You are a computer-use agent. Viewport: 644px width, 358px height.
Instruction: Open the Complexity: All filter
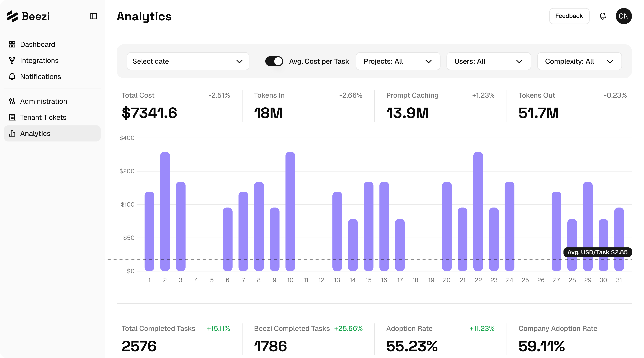pyautogui.click(x=580, y=61)
